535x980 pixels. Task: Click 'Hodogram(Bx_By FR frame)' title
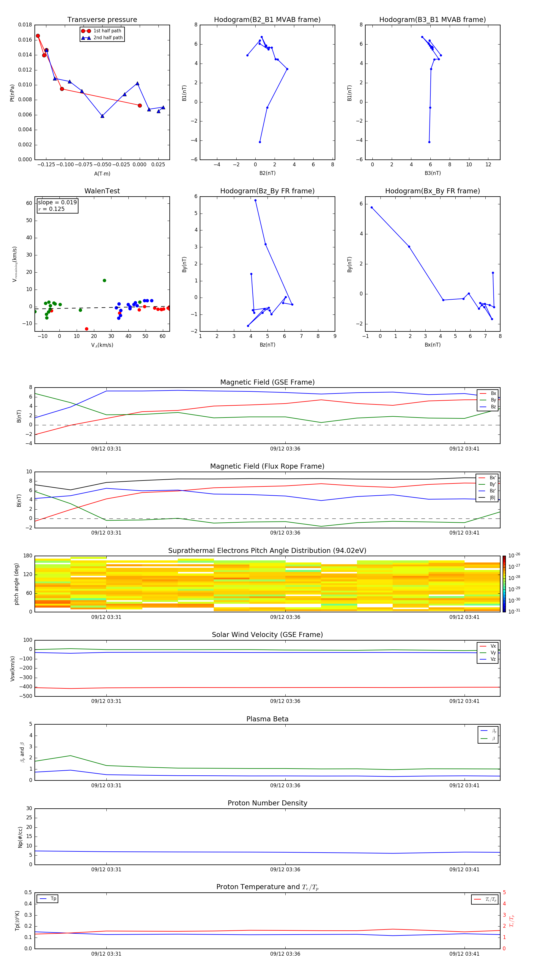tap(432, 191)
